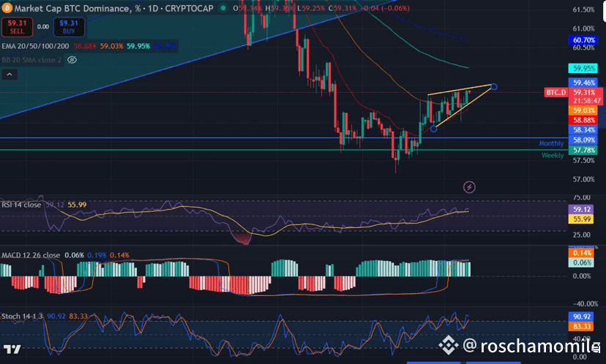The height and width of the screenshot is (364, 606).
Task: Click the MACD signal tag 0.14%
Action: coord(582,253)
